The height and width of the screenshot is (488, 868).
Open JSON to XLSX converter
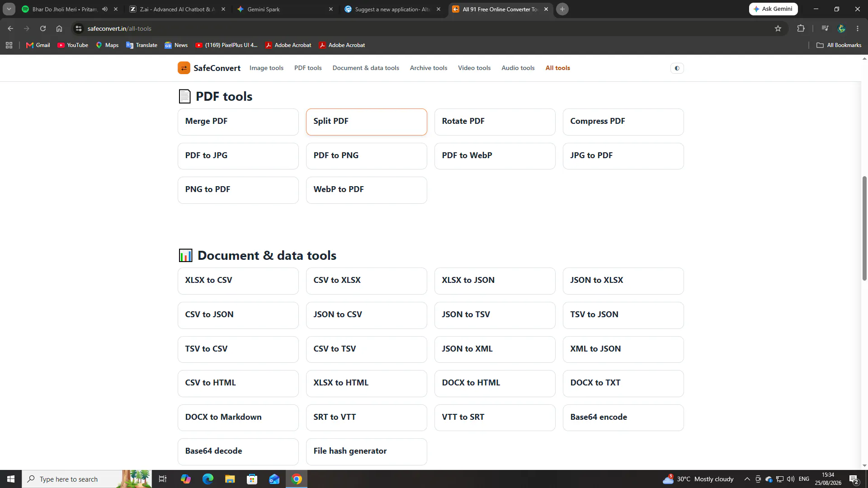tap(623, 281)
